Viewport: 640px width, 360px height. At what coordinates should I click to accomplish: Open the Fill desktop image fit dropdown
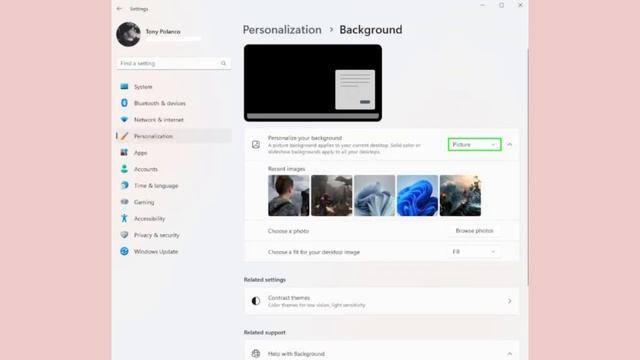(x=474, y=252)
